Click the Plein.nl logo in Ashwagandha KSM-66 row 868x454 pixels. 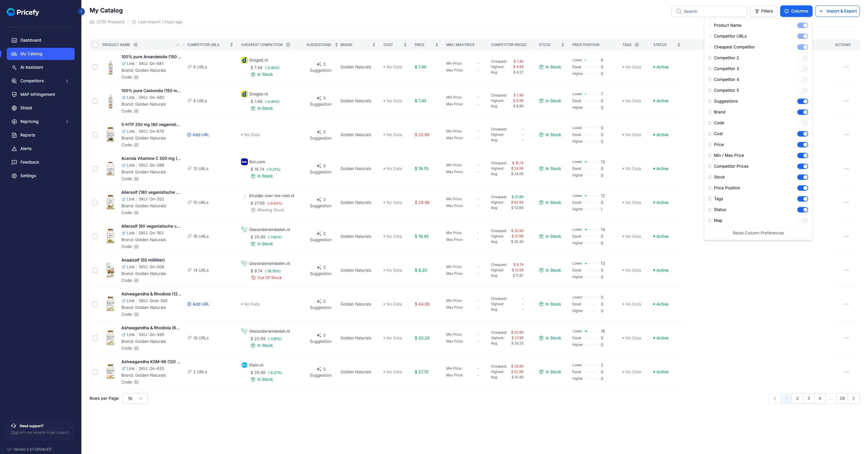click(x=244, y=365)
